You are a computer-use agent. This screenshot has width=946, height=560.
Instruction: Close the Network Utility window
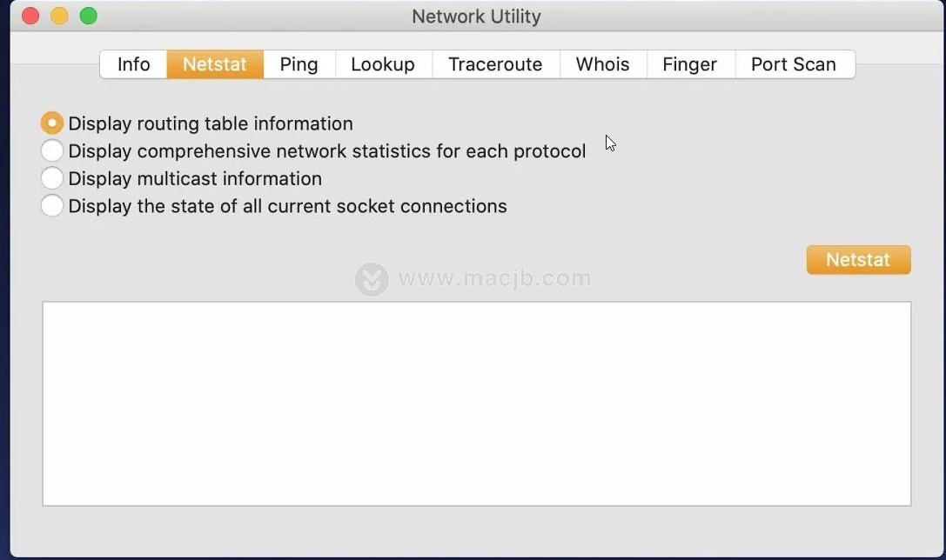(30, 16)
